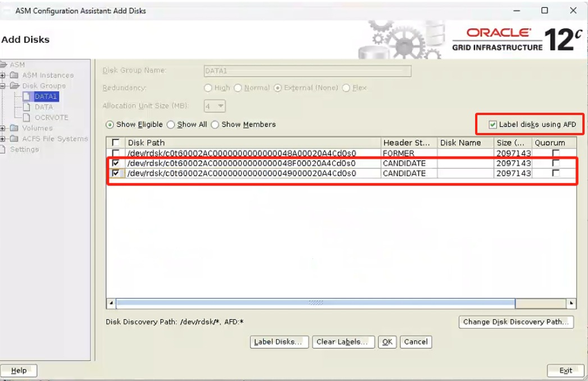Collapse the Disk Groups tree node
Screen dimensions: 588x381
[3, 86]
